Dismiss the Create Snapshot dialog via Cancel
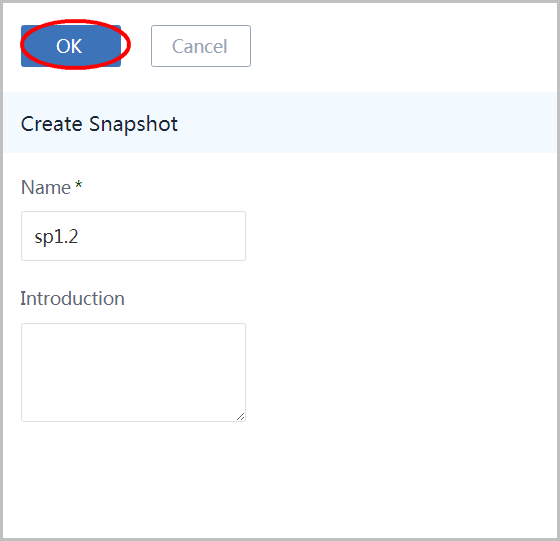This screenshot has width=560, height=541. click(201, 46)
